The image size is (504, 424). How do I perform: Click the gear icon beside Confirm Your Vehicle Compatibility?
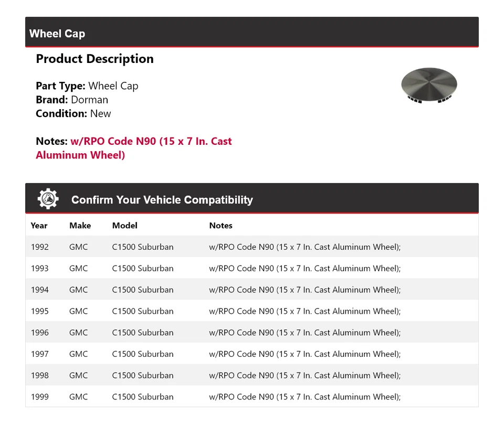tap(48, 199)
